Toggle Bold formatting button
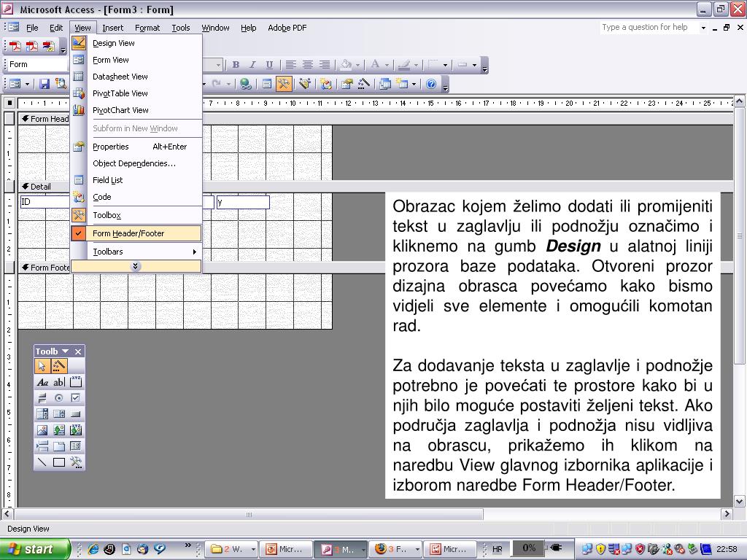Screen dimensions: 747x560 point(236,65)
